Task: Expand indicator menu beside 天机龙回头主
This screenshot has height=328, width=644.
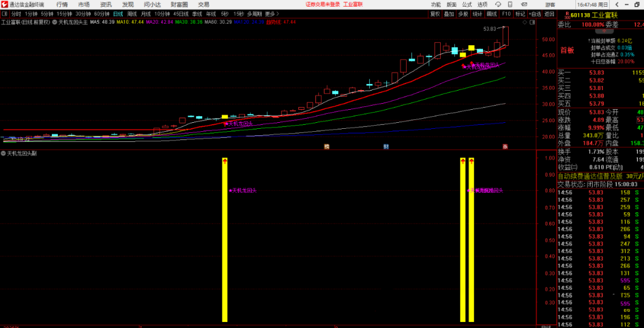Action: point(55,22)
